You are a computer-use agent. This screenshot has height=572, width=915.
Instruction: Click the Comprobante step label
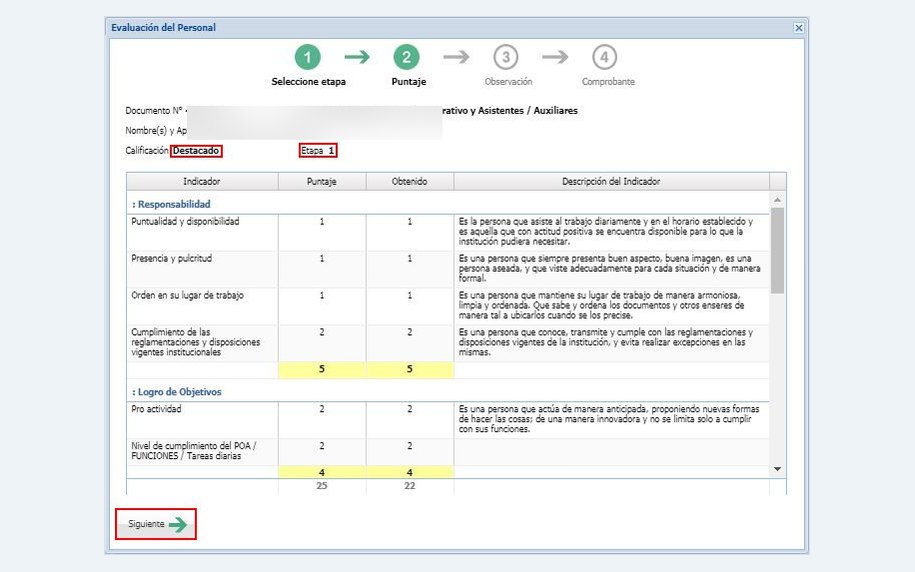pyautogui.click(x=608, y=82)
